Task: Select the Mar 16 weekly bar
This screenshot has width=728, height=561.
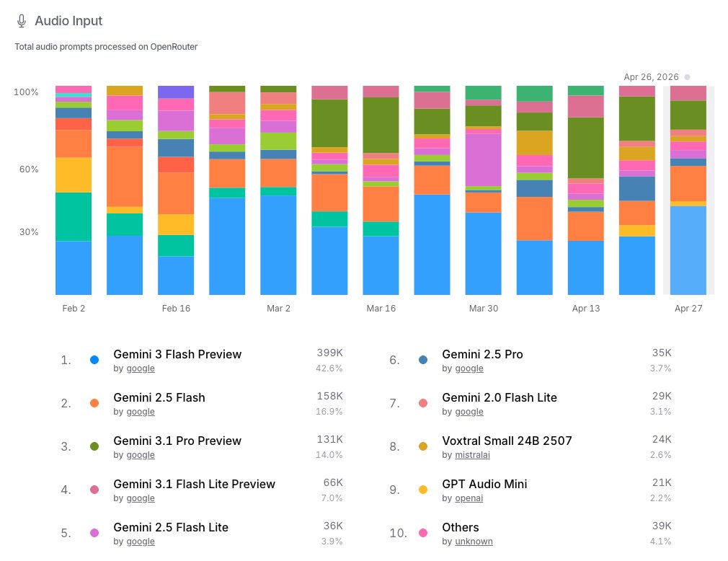Action: (381, 190)
